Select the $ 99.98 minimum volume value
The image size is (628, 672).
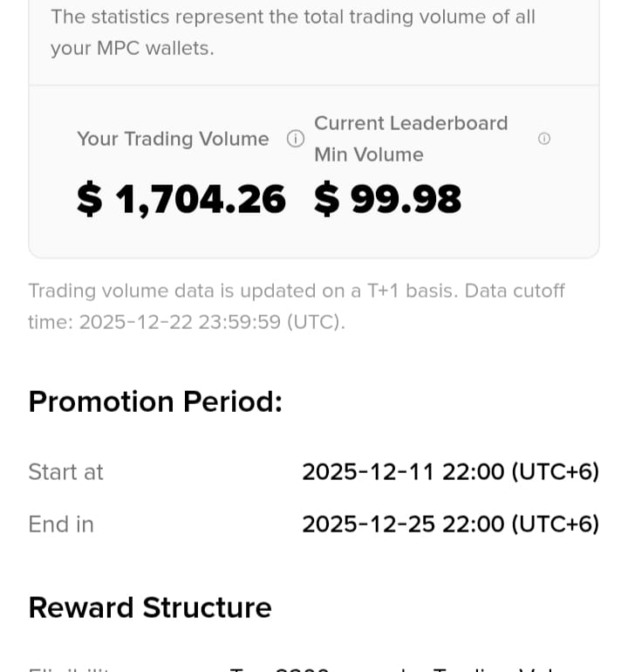[x=387, y=199]
